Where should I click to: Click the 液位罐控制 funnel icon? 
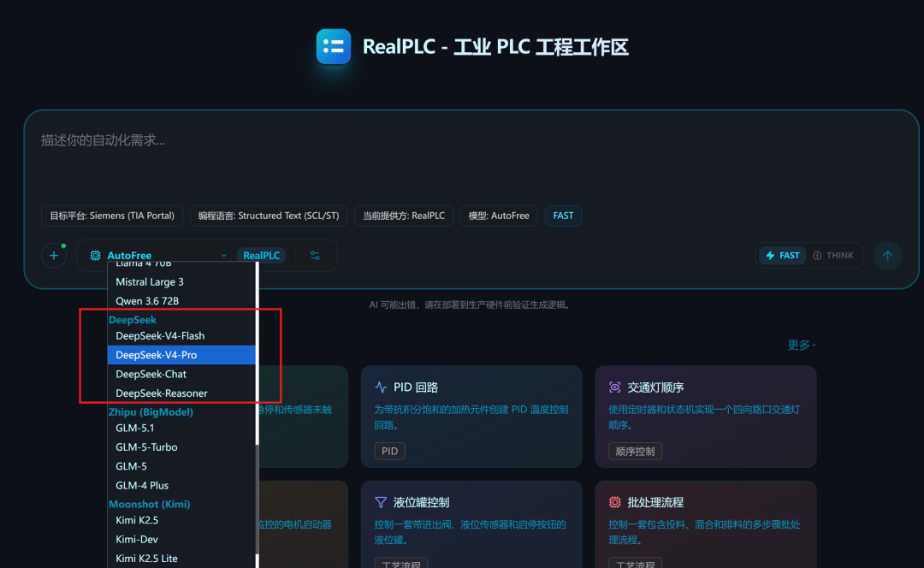click(381, 502)
